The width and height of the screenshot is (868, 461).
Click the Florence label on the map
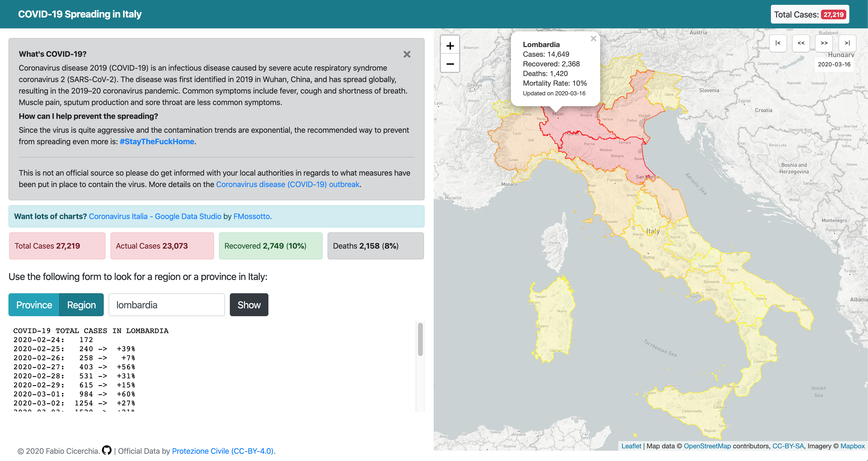[x=615, y=180]
